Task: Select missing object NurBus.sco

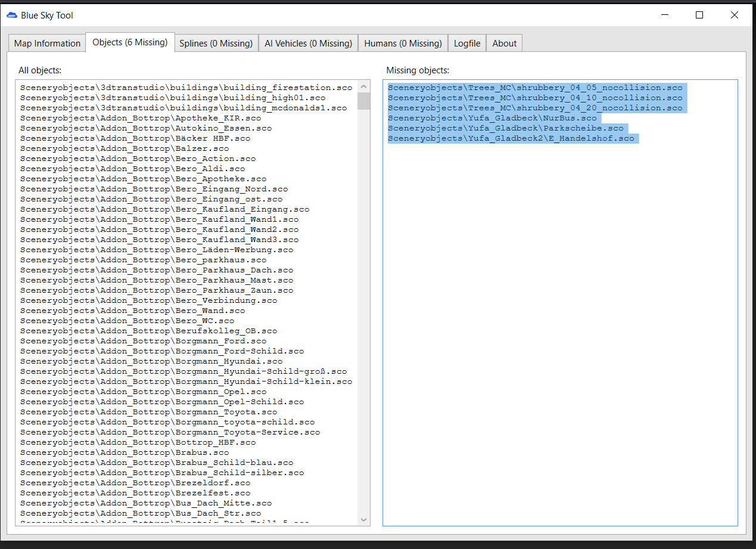Action: coord(492,118)
